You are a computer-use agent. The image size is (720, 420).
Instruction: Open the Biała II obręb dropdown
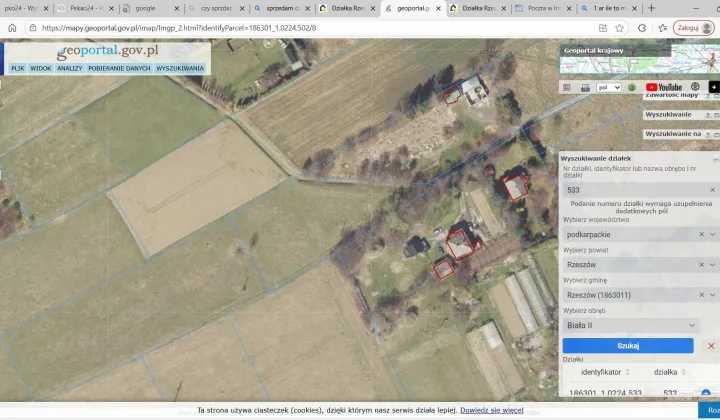point(631,325)
